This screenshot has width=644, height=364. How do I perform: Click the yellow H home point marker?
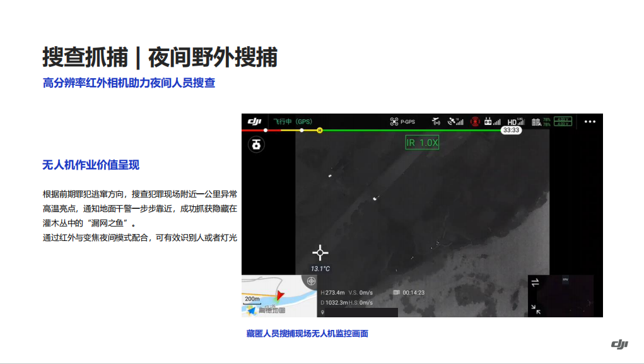tap(320, 130)
